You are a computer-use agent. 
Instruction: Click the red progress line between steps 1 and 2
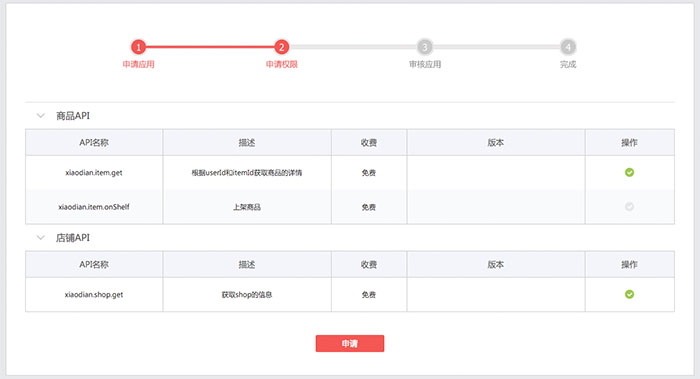pos(210,47)
